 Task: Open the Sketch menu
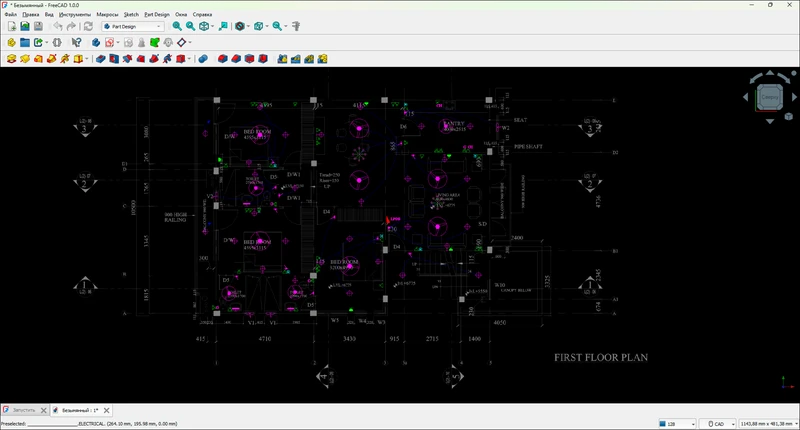tap(131, 15)
